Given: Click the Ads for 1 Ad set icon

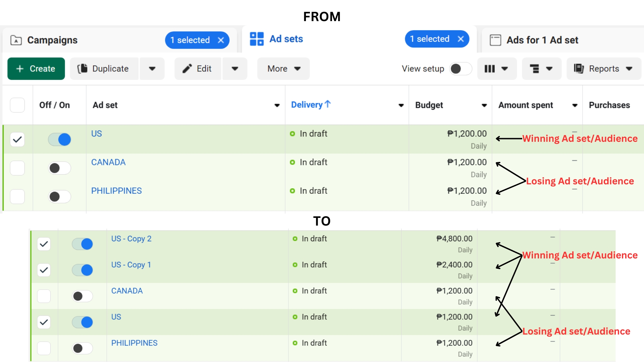Looking at the screenshot, I should 495,40.
